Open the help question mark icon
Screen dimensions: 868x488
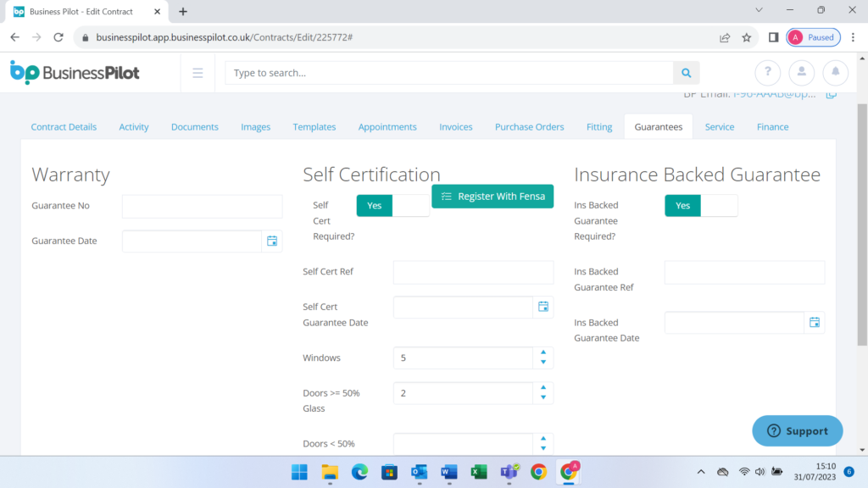tap(768, 73)
